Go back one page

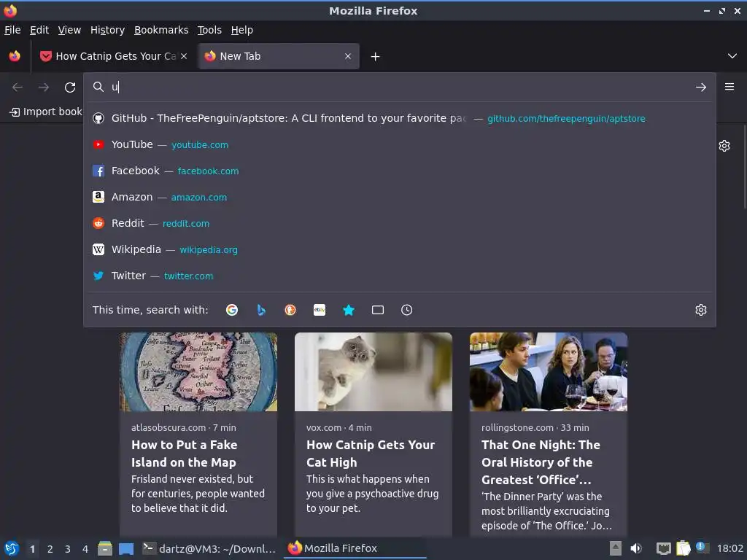tap(18, 87)
